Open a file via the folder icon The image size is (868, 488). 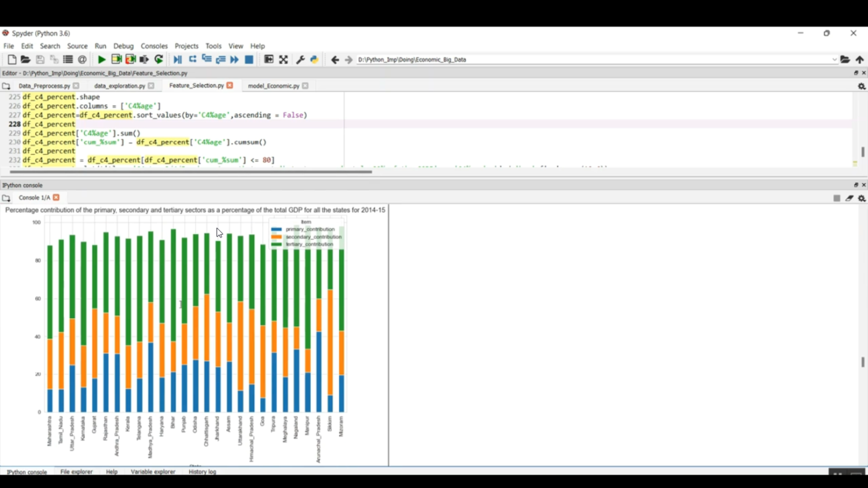coord(25,60)
